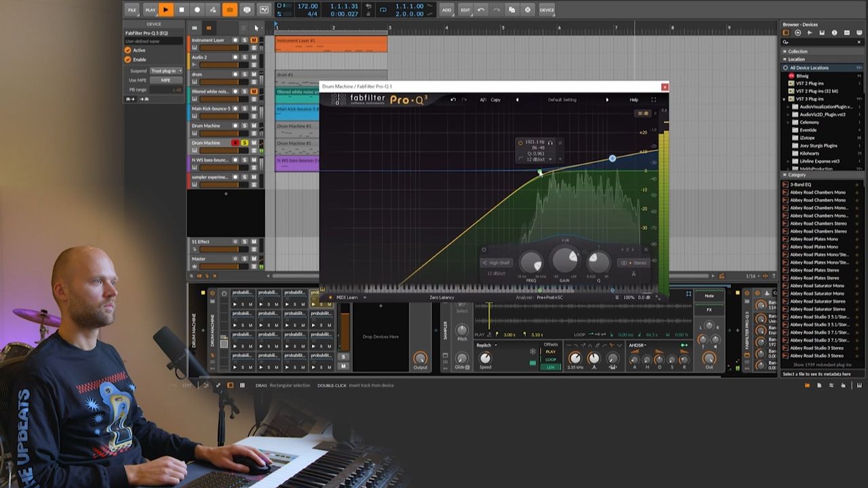
Task: Toggle the automation write button
Action: (213, 10)
